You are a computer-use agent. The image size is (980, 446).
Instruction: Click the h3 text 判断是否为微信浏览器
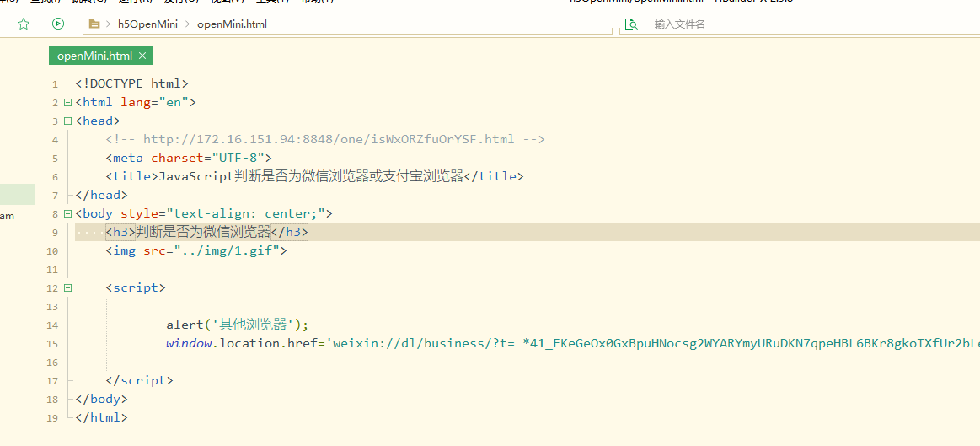pos(203,232)
